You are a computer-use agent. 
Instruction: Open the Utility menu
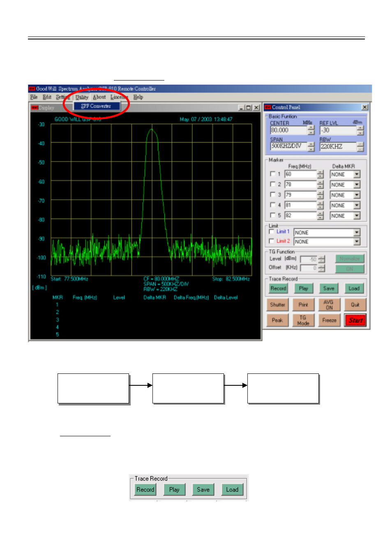(82, 97)
